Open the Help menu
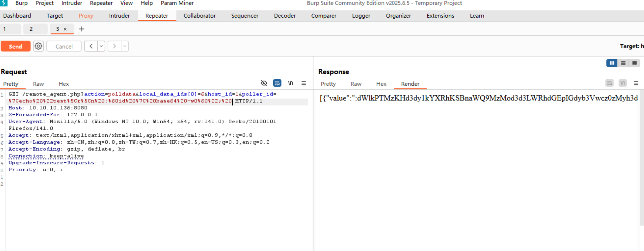 click(147, 3)
